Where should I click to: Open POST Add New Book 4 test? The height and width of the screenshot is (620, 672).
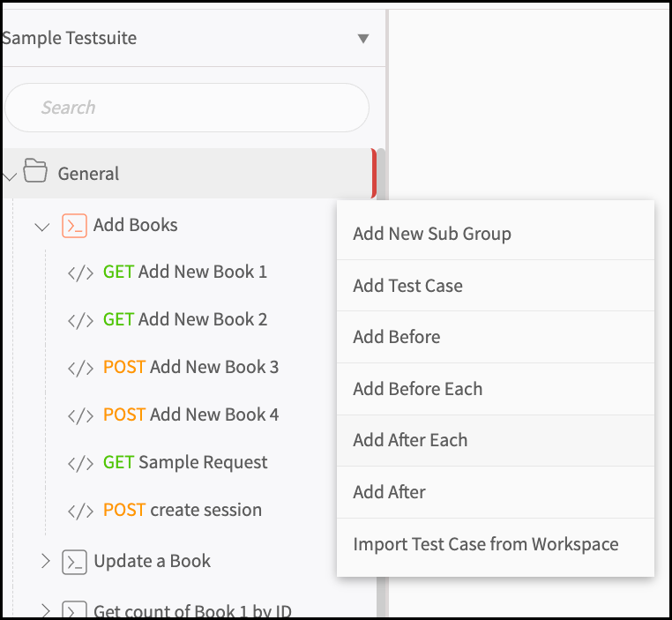click(190, 415)
